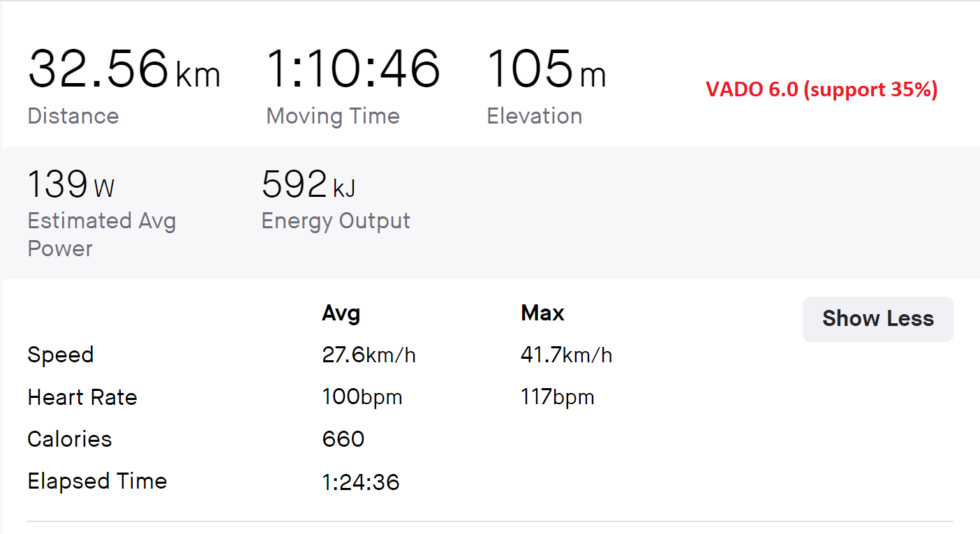Click the 139 W estimated power value
This screenshot has width=980, height=534.
pos(70,185)
